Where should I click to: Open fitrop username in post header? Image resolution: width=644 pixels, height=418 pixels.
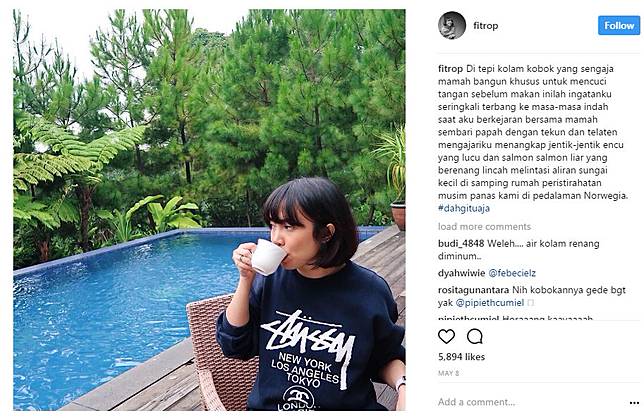(485, 25)
